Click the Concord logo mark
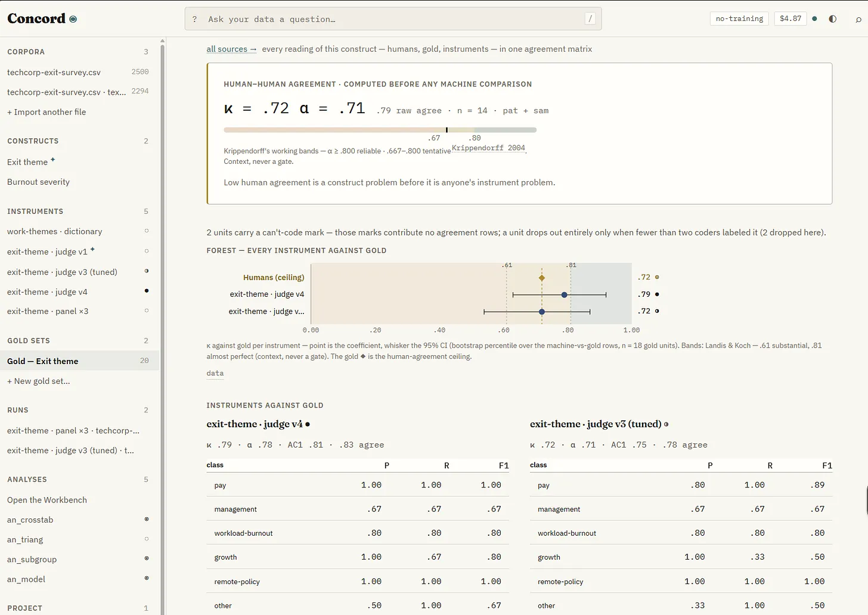This screenshot has width=868, height=615. coord(73,19)
